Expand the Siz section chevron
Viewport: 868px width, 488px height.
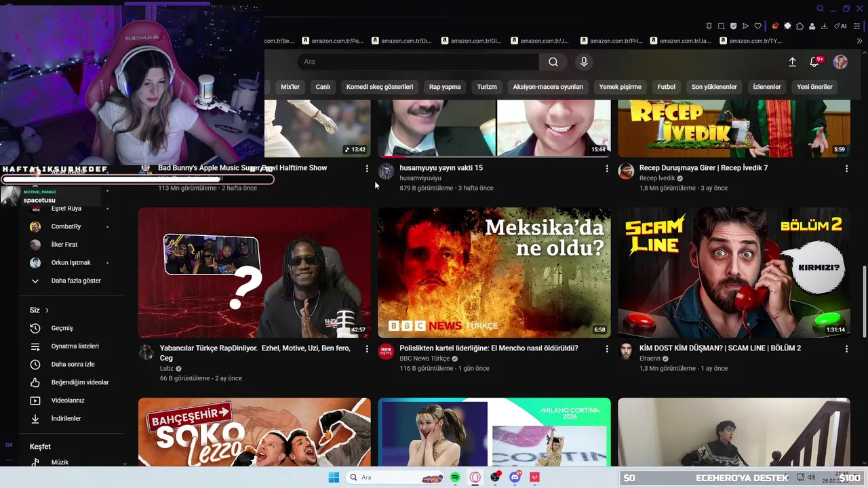(47, 310)
